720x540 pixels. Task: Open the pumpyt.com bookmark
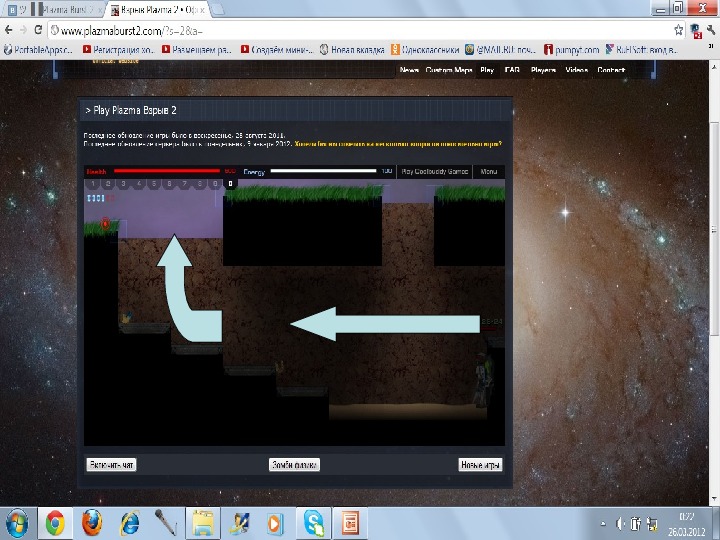(572, 50)
